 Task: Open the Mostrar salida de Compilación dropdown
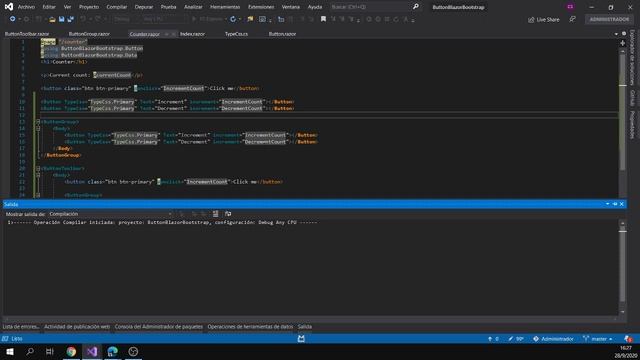tap(110, 214)
